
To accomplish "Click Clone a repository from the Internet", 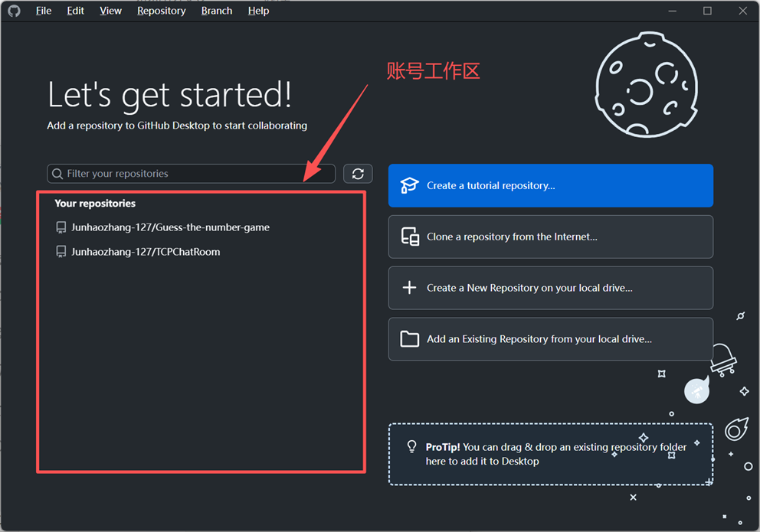I will [x=551, y=237].
